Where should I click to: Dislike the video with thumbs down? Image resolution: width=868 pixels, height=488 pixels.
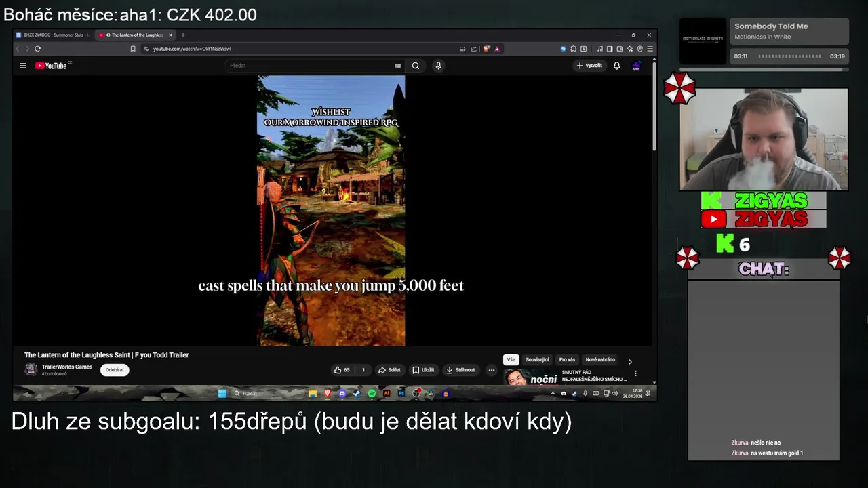[x=363, y=370]
